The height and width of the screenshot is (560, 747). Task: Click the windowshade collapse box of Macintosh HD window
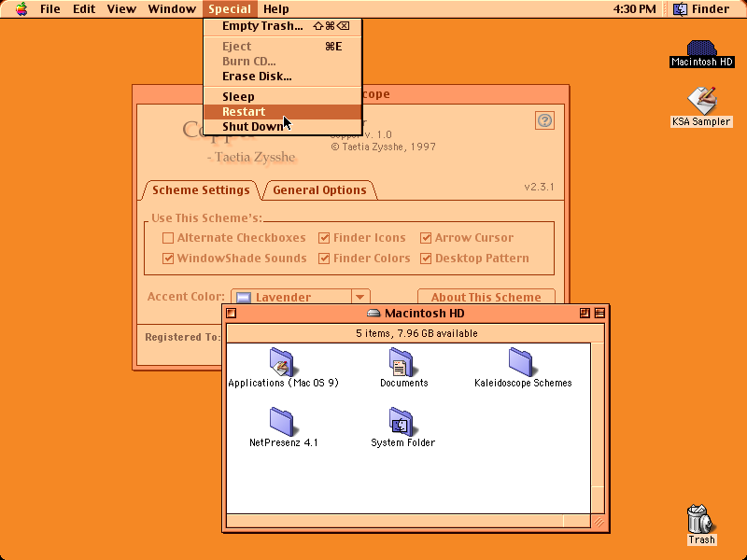(x=599, y=313)
